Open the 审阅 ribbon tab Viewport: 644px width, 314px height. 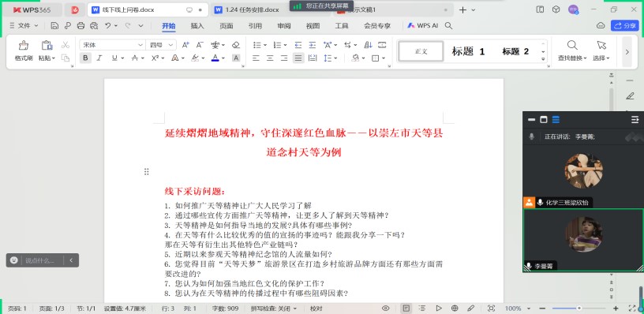click(x=284, y=25)
